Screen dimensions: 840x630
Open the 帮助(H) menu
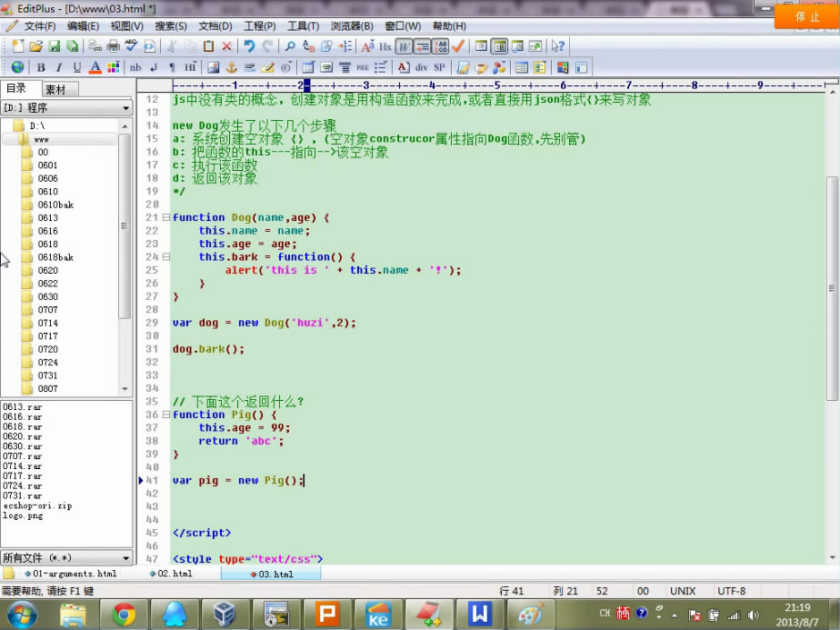coord(449,26)
